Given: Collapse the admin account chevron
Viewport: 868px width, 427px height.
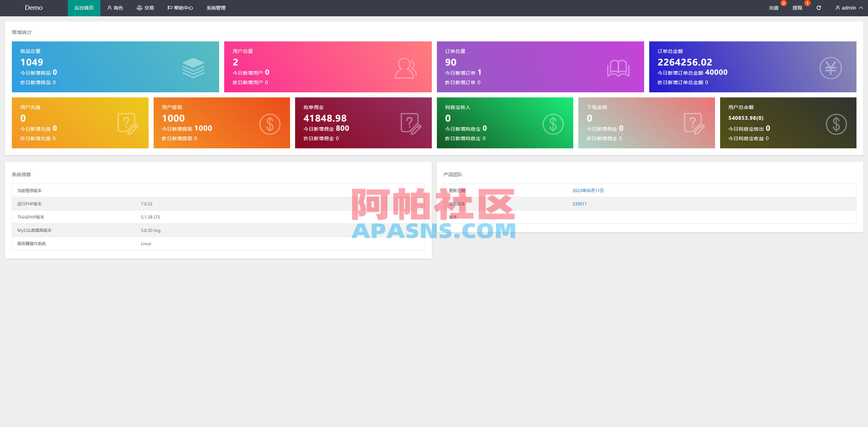Looking at the screenshot, I should [x=862, y=7].
